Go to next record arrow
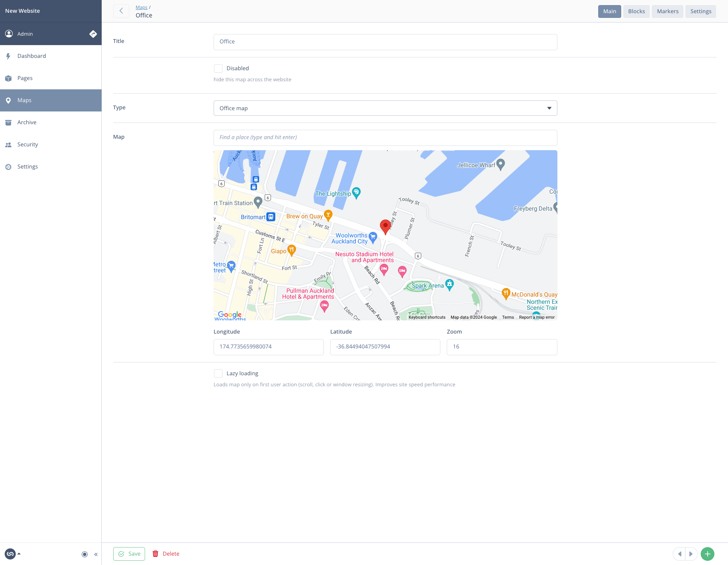Screen dimensions: 728x565 [x=691, y=554]
